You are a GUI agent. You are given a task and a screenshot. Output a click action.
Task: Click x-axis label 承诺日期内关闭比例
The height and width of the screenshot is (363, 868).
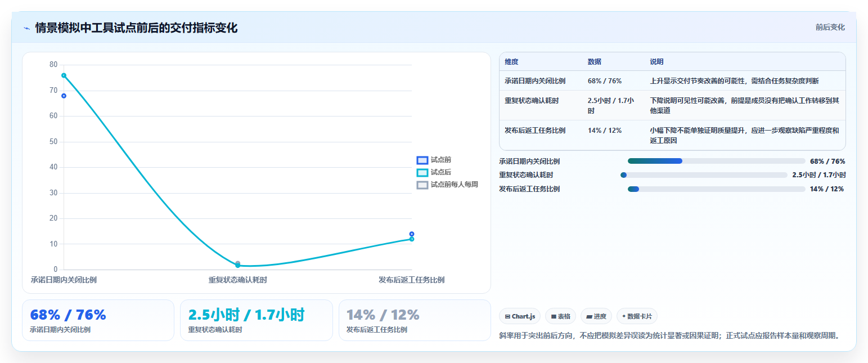(x=64, y=280)
